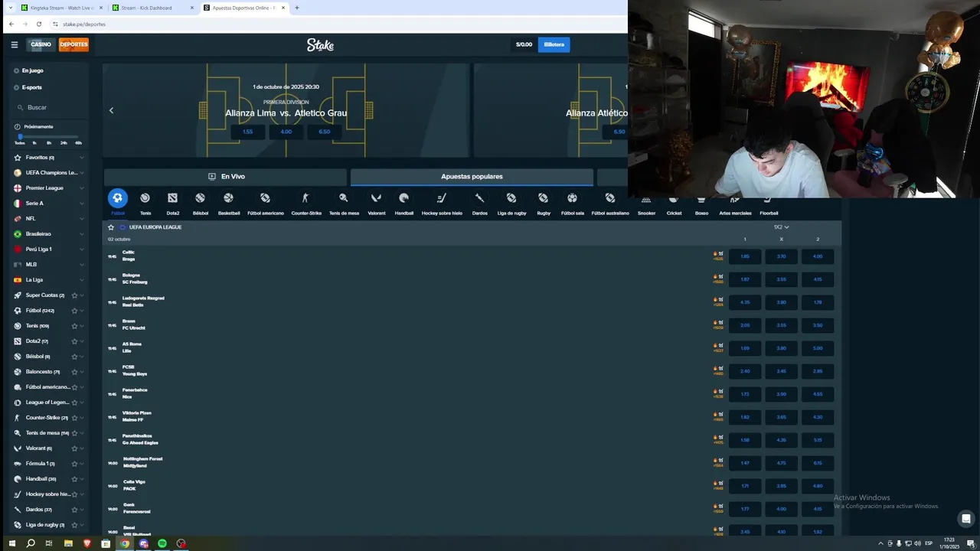Favorite Handball with sidebar star
The width and height of the screenshot is (980, 551).
point(74,479)
